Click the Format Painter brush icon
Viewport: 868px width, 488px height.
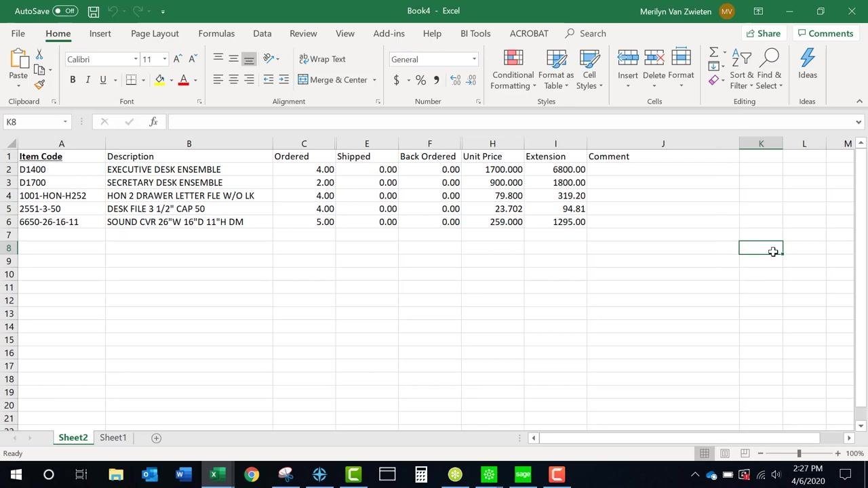[39, 85]
